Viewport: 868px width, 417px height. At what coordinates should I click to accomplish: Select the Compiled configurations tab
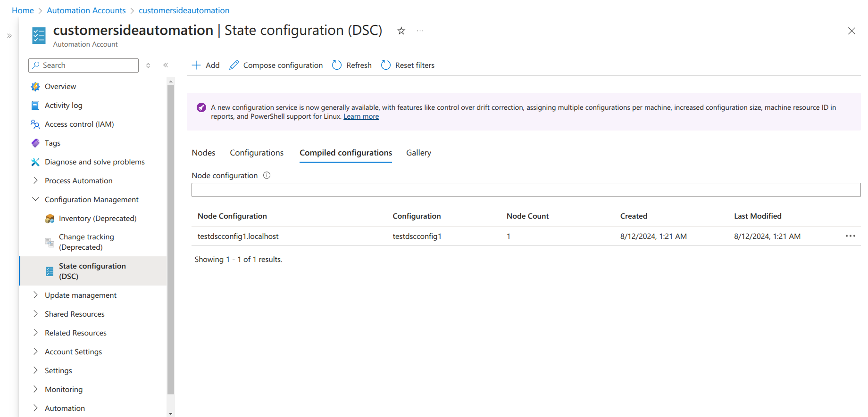346,153
